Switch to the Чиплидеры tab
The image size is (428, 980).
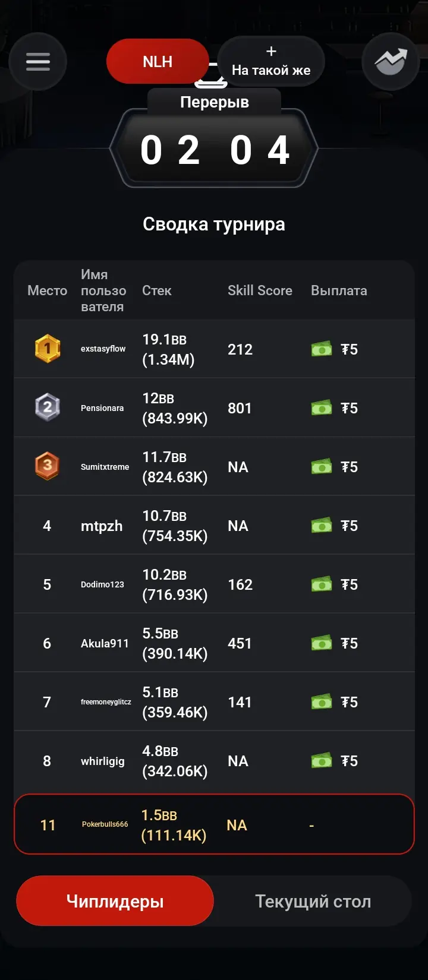tap(115, 901)
